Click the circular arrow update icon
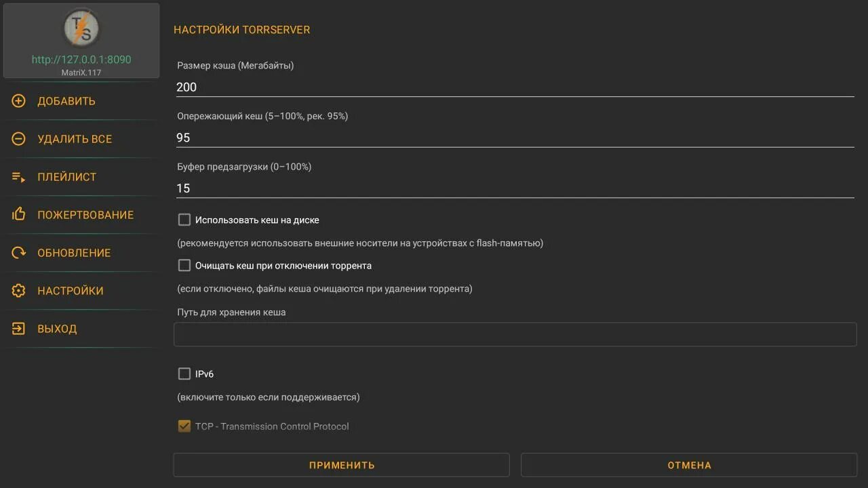This screenshot has height=488, width=868. [18, 253]
